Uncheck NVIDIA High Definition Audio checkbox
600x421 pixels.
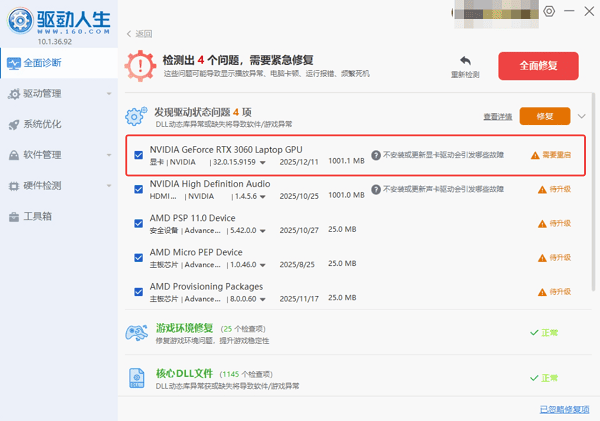tap(139, 189)
